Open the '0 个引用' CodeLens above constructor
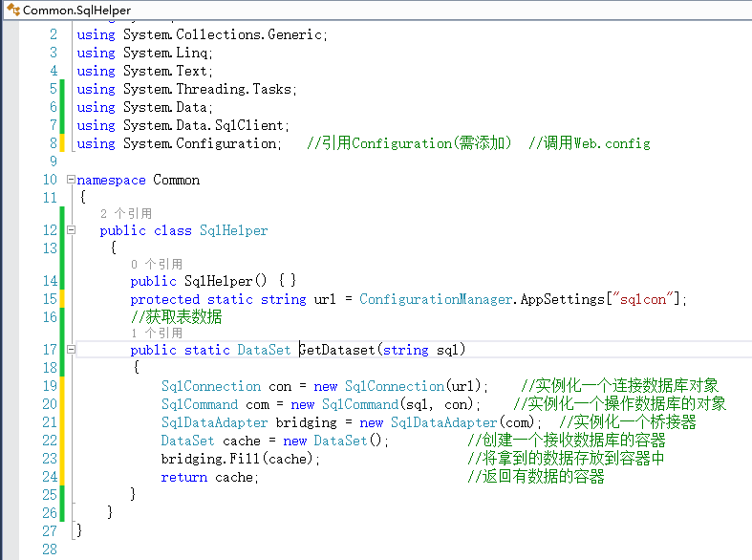Screen dimensions: 752x560 click(x=157, y=264)
